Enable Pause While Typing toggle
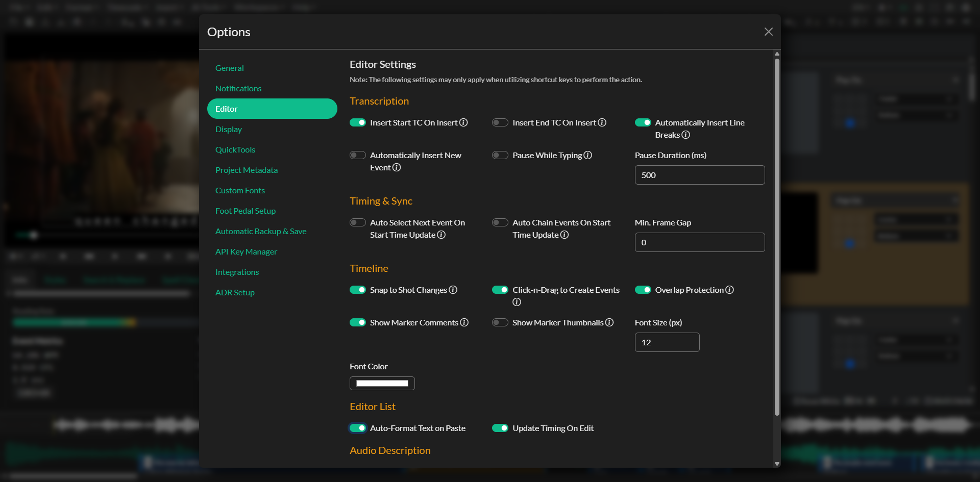The width and height of the screenshot is (980, 482). [500, 155]
